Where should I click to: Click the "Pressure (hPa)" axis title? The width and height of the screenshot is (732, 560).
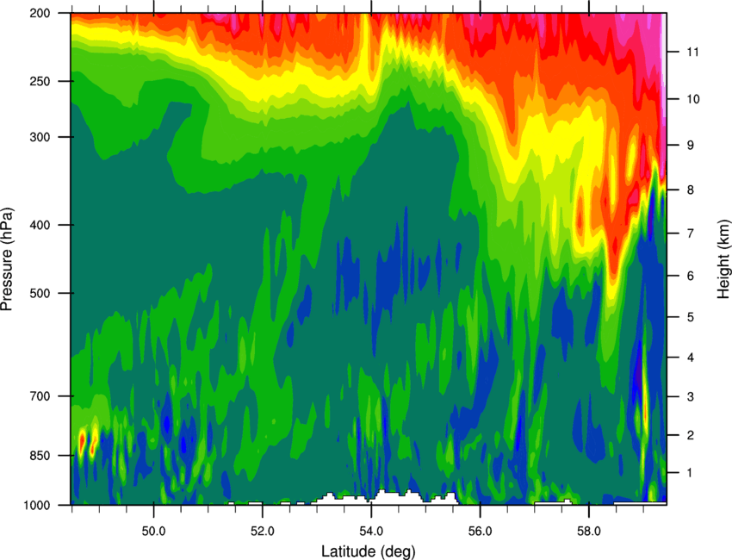point(7,258)
